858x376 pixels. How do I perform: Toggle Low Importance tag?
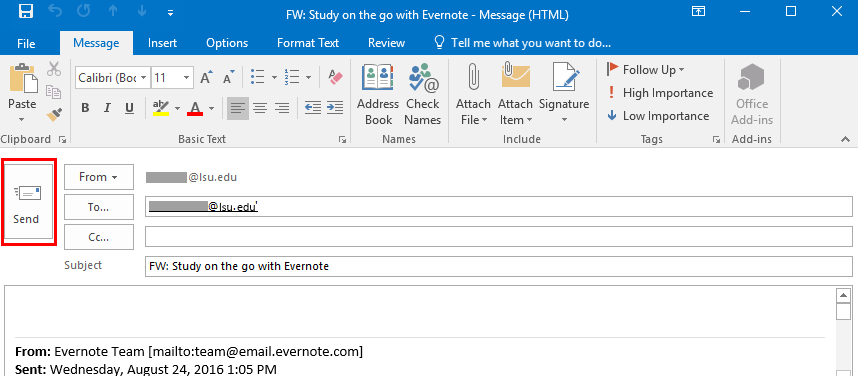pyautogui.click(x=658, y=116)
